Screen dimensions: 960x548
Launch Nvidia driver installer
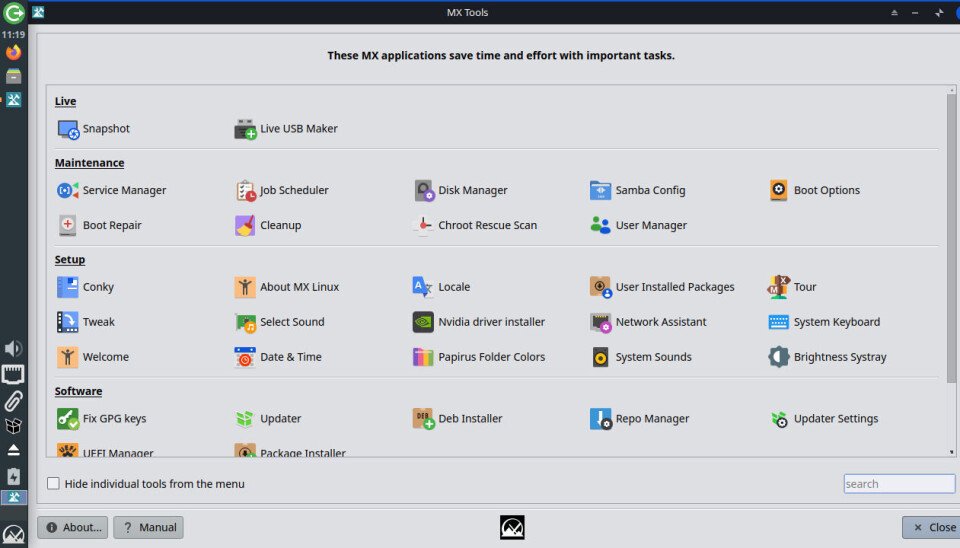click(479, 322)
